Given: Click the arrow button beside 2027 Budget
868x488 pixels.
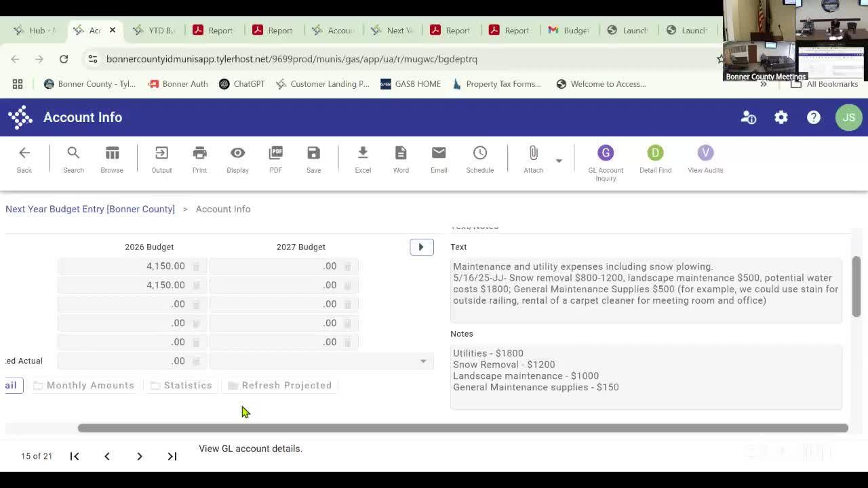Looking at the screenshot, I should [421, 247].
